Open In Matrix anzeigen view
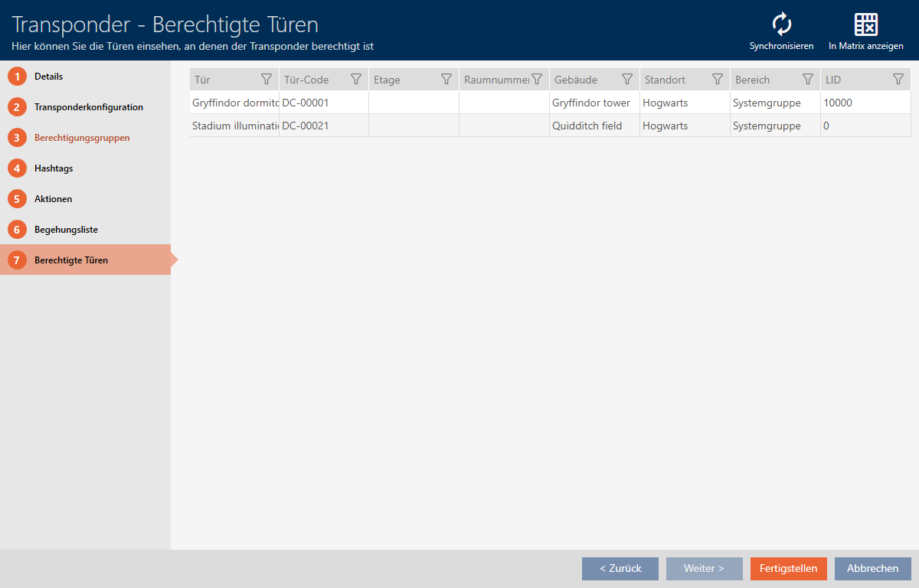The image size is (919, 588). [865, 25]
